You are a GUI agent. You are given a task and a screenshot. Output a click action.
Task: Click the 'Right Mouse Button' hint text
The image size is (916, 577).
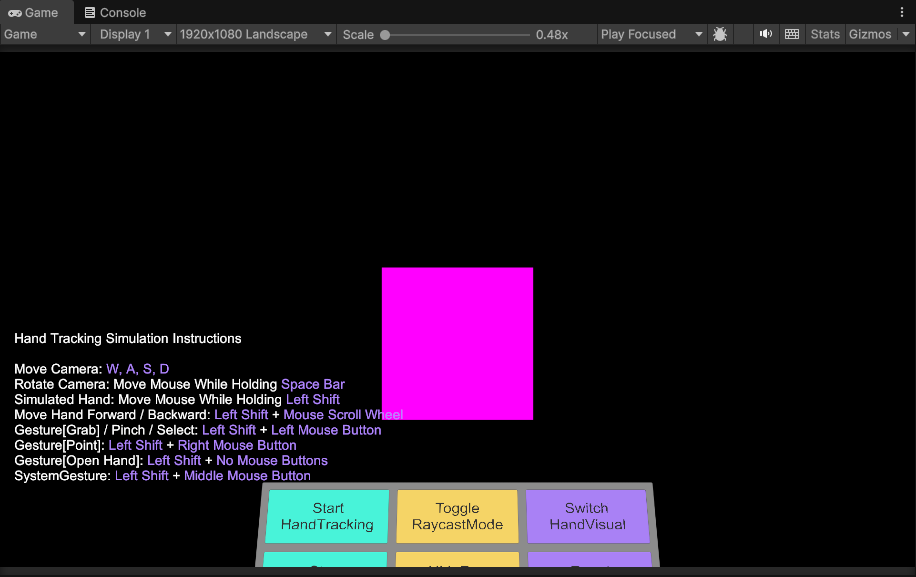237,445
